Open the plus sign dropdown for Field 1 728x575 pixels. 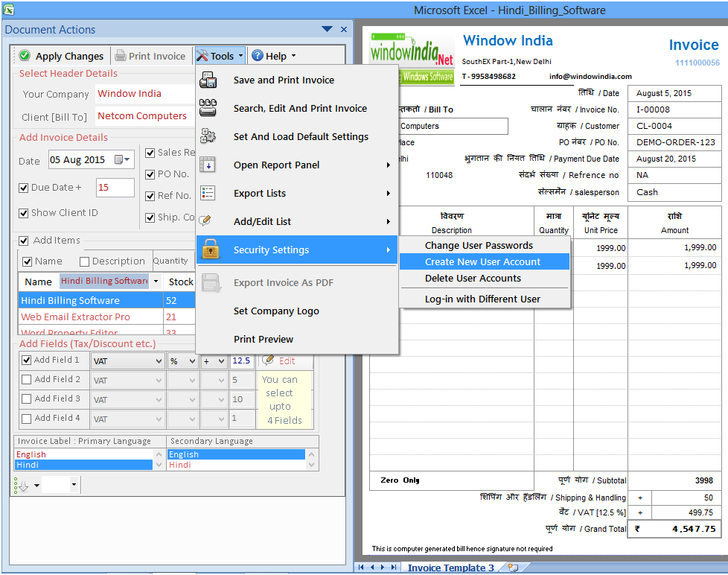coord(221,361)
